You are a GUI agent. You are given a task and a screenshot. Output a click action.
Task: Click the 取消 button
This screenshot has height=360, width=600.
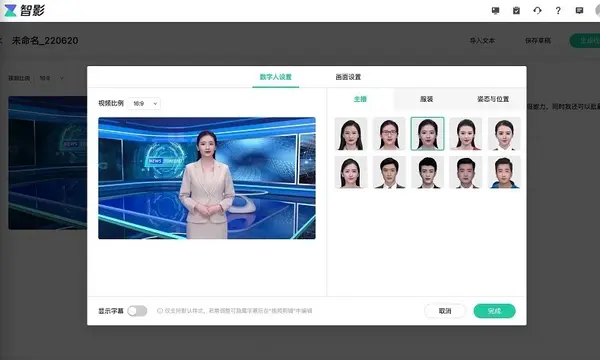coord(445,311)
